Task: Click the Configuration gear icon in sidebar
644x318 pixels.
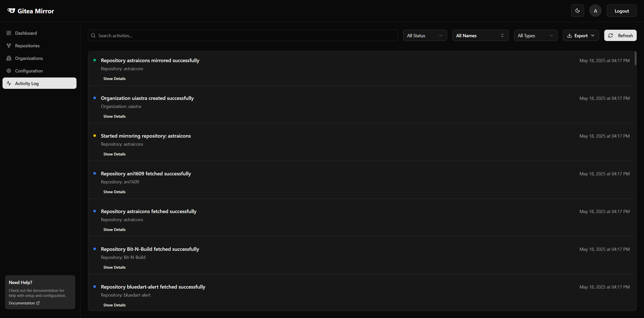Action: click(9, 71)
